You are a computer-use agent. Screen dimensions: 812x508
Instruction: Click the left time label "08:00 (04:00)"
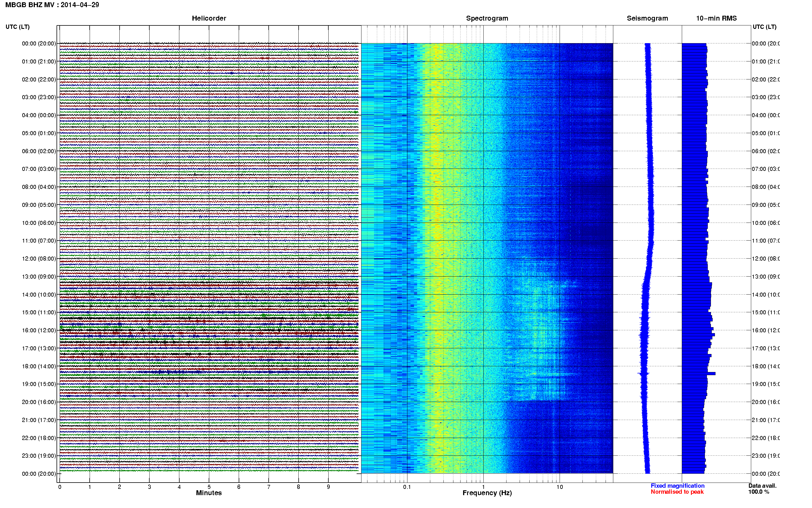pos(39,187)
